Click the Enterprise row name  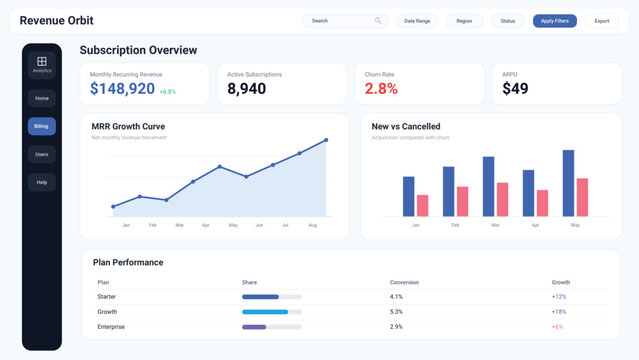coord(111,327)
